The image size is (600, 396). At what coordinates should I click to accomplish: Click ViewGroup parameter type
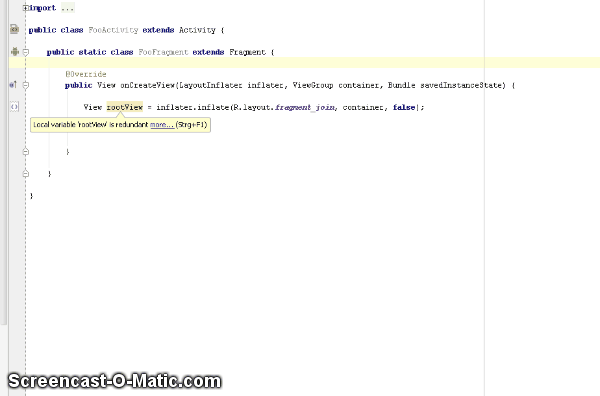coord(313,85)
